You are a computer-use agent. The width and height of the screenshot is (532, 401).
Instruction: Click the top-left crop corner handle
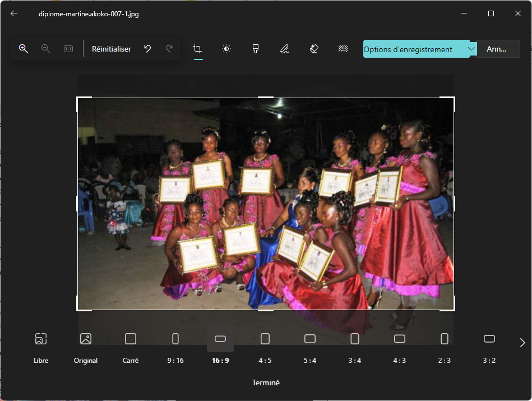click(77, 98)
